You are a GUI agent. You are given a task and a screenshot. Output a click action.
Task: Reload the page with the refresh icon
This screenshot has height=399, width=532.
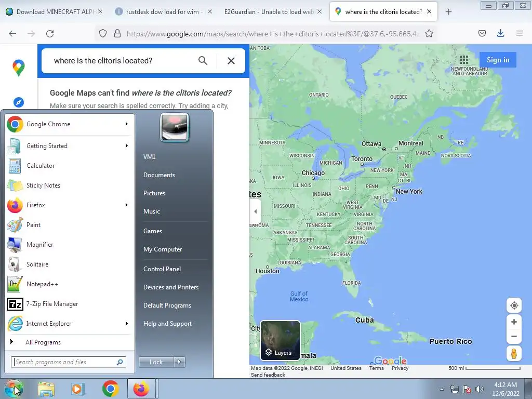point(50,33)
